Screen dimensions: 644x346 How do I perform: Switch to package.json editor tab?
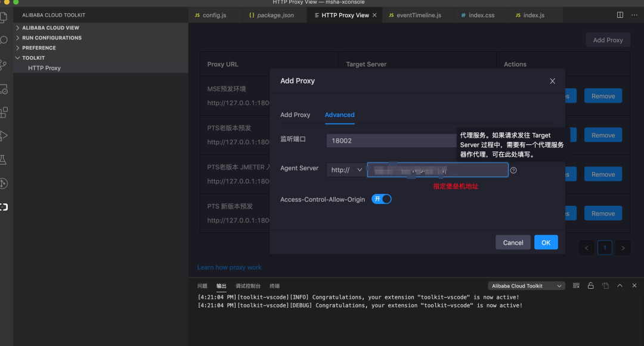[274, 15]
